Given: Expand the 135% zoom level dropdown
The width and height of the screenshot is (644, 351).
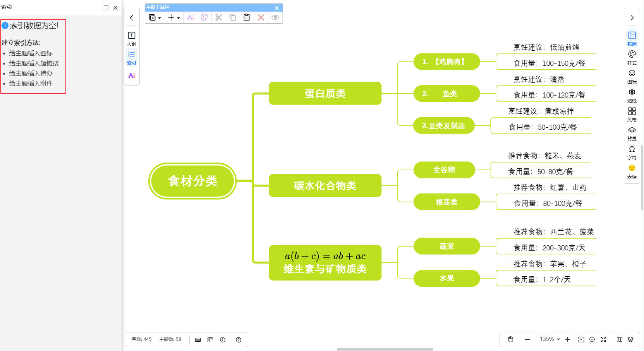Looking at the screenshot, I should [x=550, y=339].
